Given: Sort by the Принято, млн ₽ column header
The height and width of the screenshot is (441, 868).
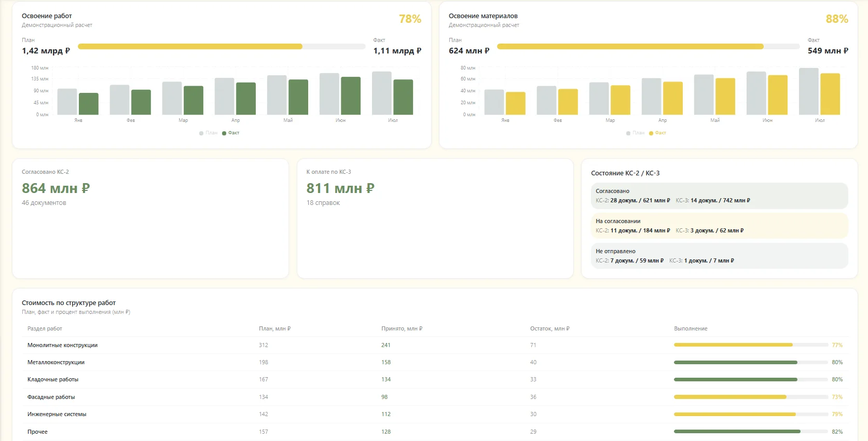Looking at the screenshot, I should 402,328.
